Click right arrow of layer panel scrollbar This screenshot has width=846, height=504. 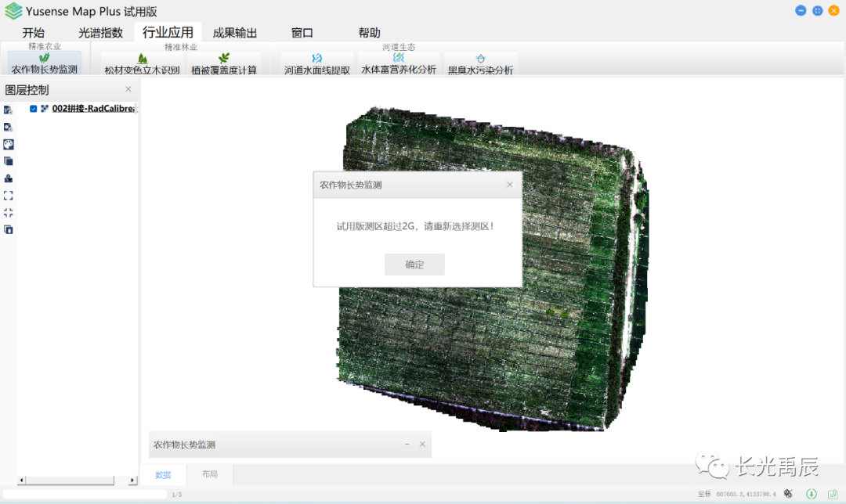(132, 480)
